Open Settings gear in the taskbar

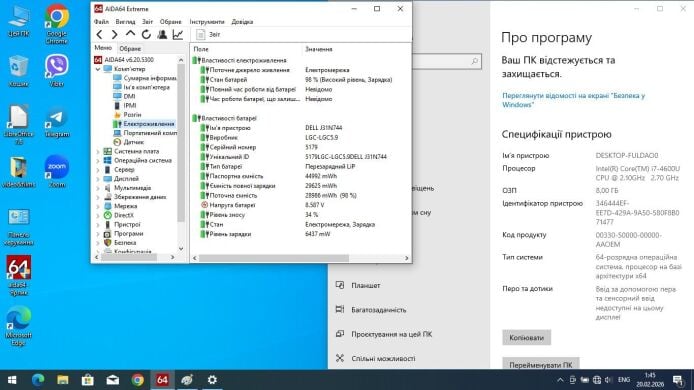coord(212,380)
